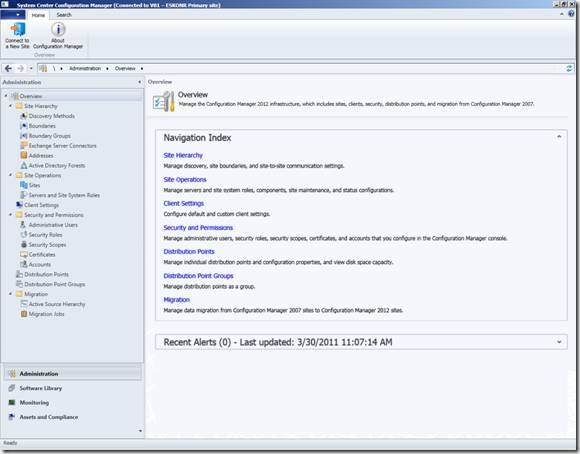Open workspace configure options arrow
This screenshot has width=580, height=454.
(x=140, y=431)
